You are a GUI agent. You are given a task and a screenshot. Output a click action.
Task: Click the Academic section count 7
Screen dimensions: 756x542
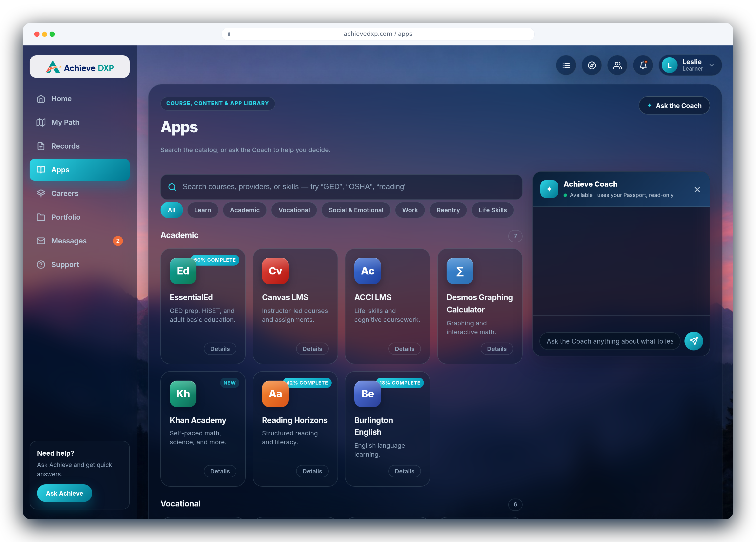[515, 236]
